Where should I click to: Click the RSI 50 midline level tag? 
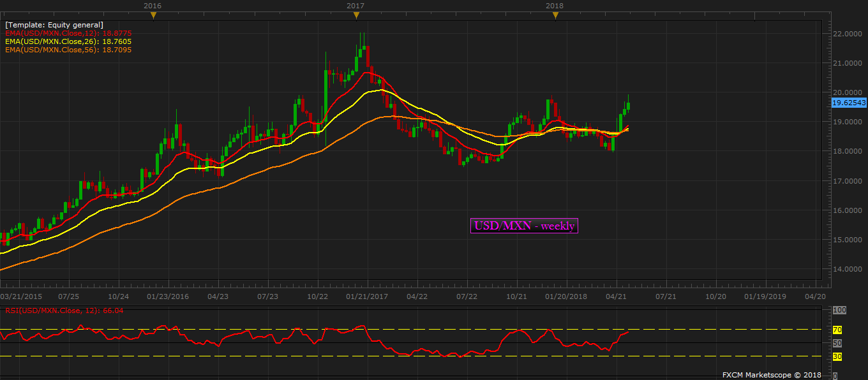(837, 343)
